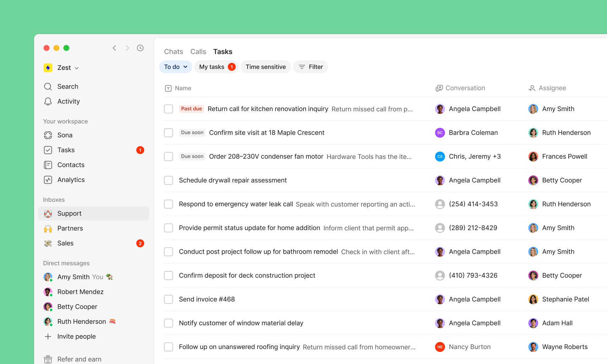
Task: Click the plus icon beside Invite people
Action: click(48, 336)
